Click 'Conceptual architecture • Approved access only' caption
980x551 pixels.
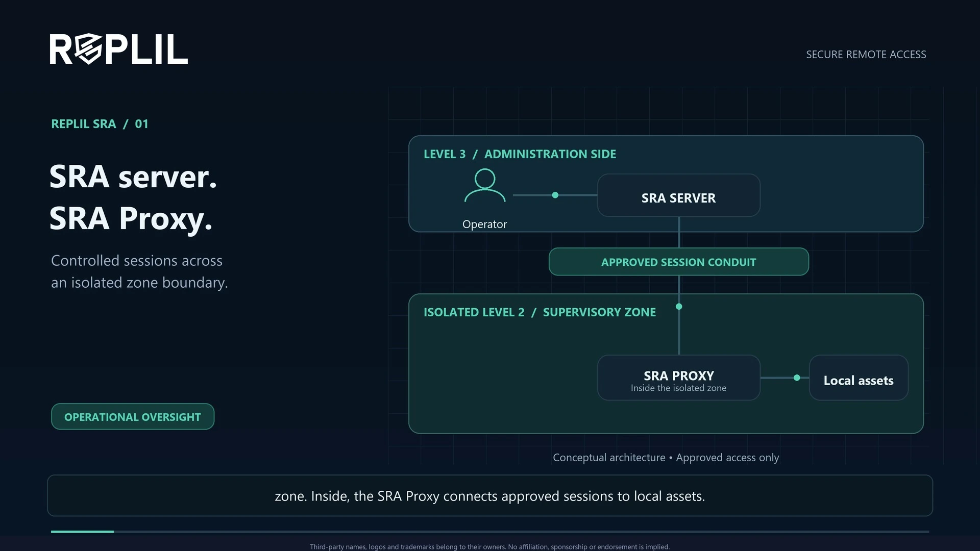click(666, 458)
